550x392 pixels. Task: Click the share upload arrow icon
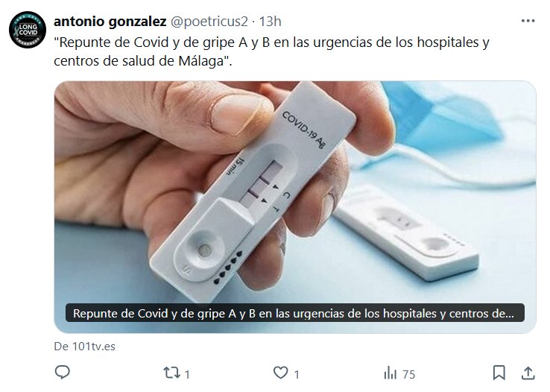527,373
